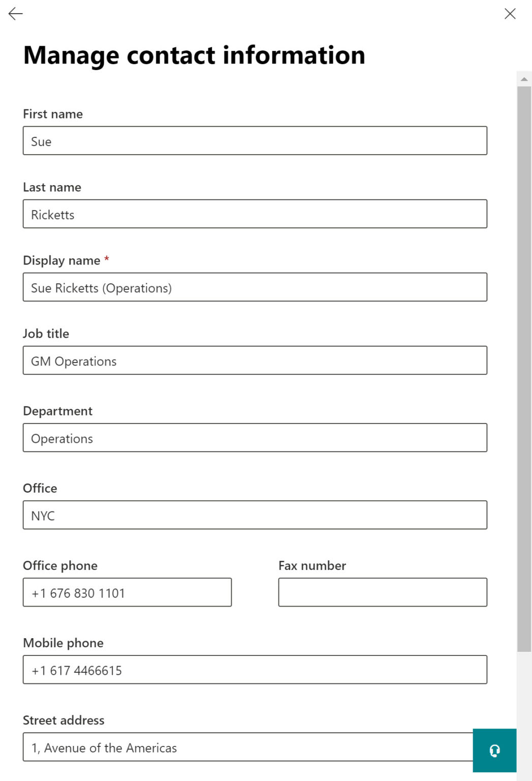The height and width of the screenshot is (781, 532).
Task: Click the Office phone label
Action: coord(60,565)
